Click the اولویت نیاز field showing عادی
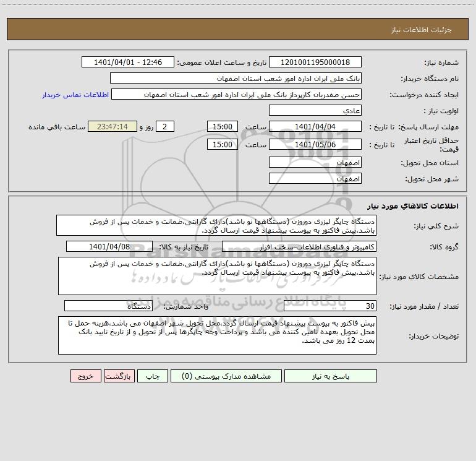The height and width of the screenshot is (461, 476). [315, 111]
